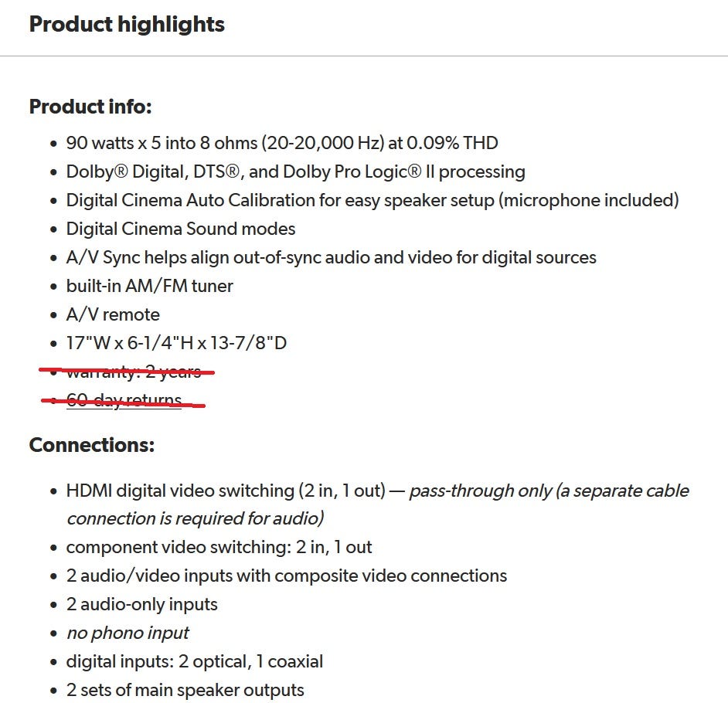Click the 17"W x 6-1/4"H dimensions line
Image resolution: width=728 pixels, height=703 pixels.
[176, 343]
